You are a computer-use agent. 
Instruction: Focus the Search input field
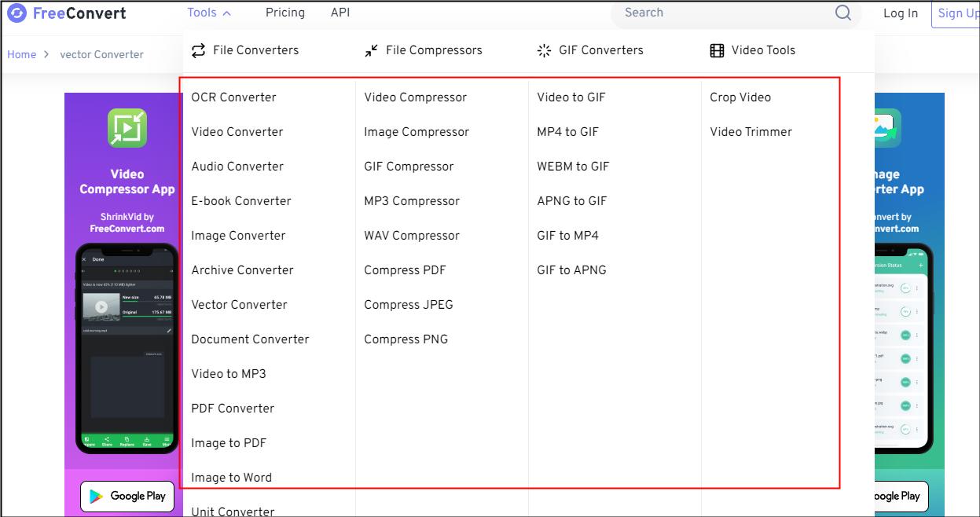click(x=723, y=13)
